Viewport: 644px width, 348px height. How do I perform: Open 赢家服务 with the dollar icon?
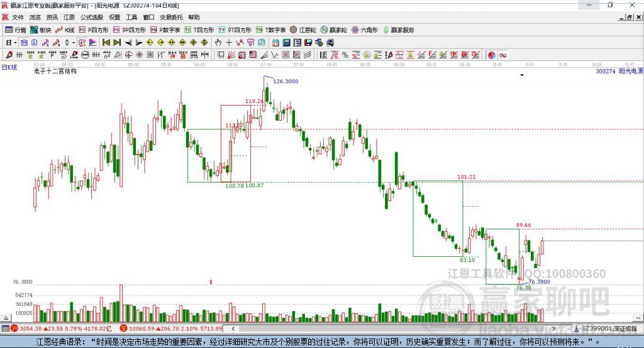pos(398,30)
